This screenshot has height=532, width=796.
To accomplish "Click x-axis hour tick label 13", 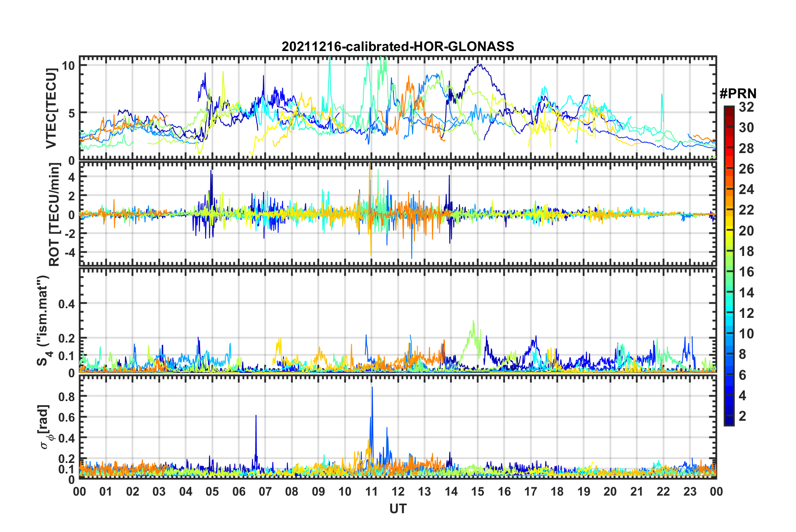I will 424,491.
